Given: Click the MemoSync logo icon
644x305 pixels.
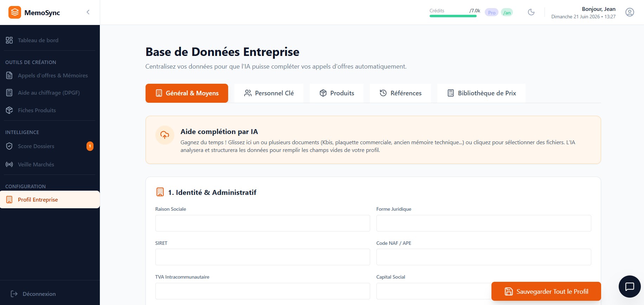Looking at the screenshot, I should 15,12.
